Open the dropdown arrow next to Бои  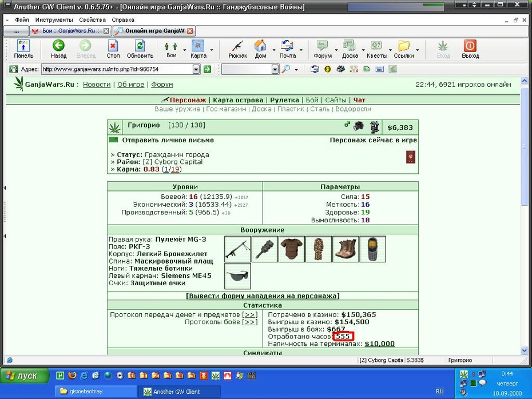pyautogui.click(x=185, y=50)
